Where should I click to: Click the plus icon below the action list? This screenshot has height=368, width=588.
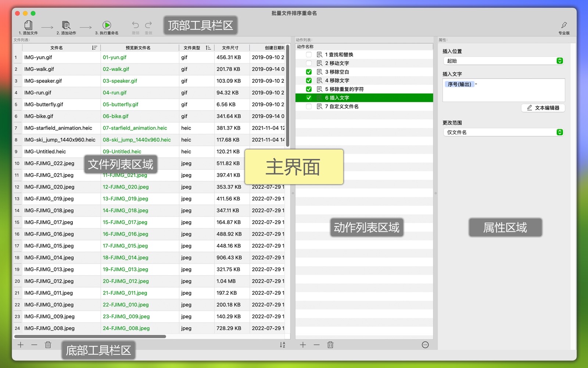303,345
